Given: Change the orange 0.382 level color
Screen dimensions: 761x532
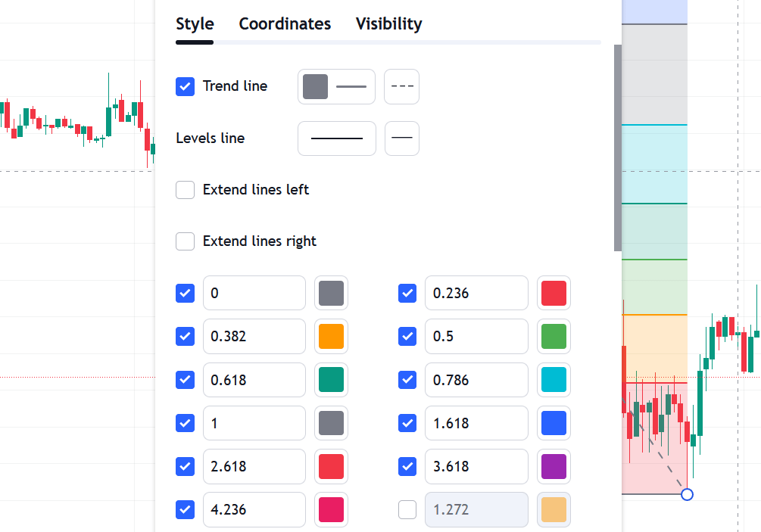Looking at the screenshot, I should click(331, 336).
